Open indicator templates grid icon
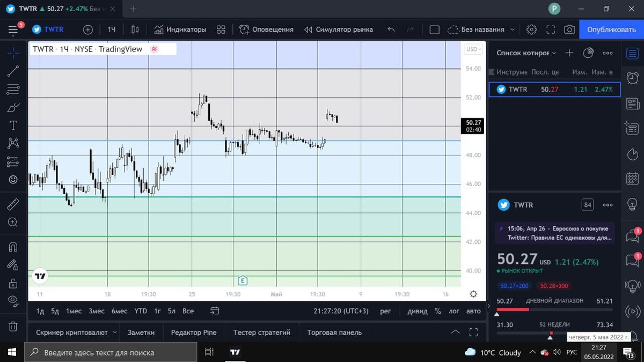This screenshot has width=644, height=362. (x=221, y=29)
